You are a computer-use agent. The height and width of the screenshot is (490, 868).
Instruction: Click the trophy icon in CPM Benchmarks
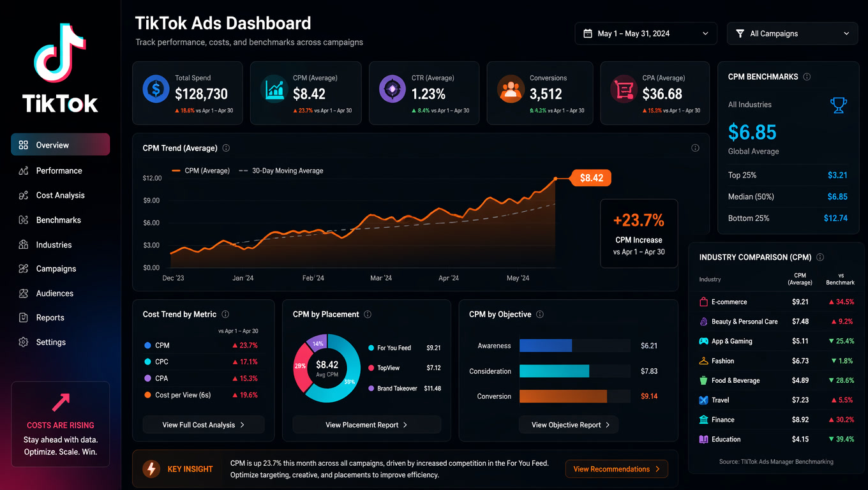pyautogui.click(x=839, y=105)
